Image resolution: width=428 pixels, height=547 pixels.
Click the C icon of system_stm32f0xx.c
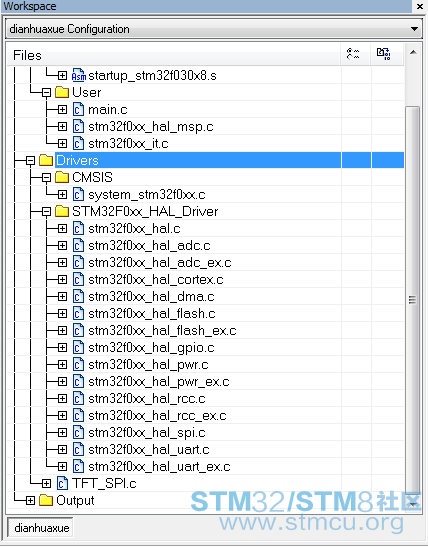coord(78,195)
